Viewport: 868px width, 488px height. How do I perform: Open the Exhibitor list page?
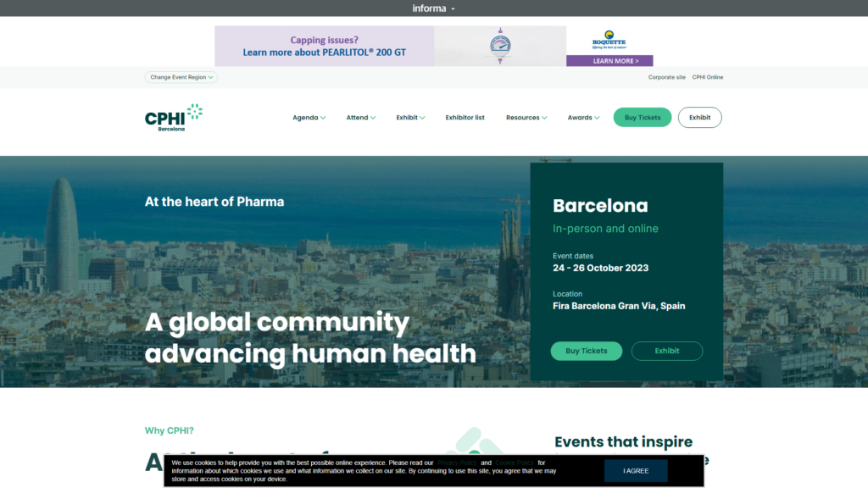(x=465, y=117)
